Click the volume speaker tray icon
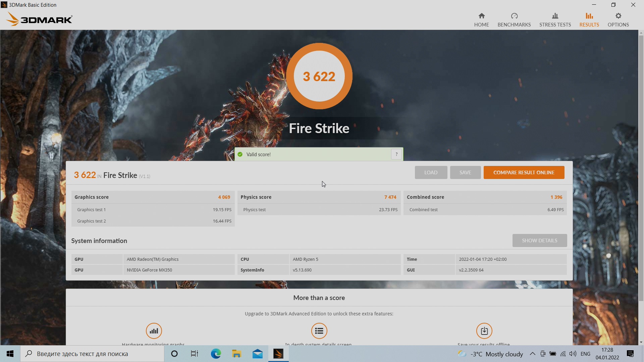Screen dimensions: 644x362 [x=573, y=354]
